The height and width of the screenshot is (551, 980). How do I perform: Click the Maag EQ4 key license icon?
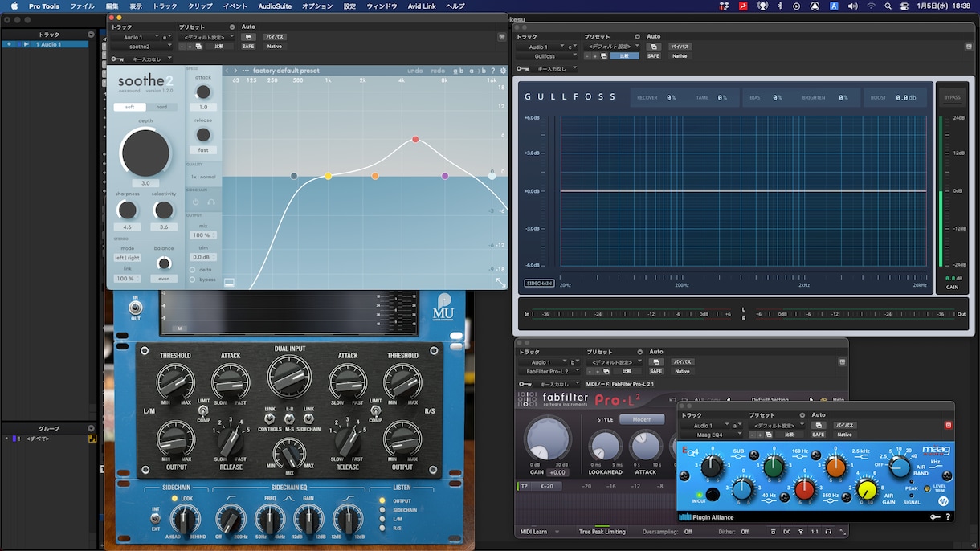(935, 517)
